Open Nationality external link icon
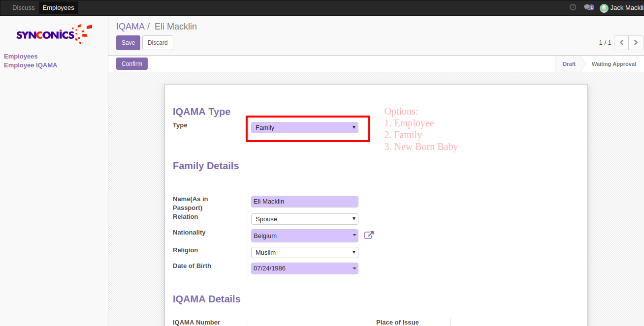Image resolution: width=644 pixels, height=326 pixels. (369, 236)
